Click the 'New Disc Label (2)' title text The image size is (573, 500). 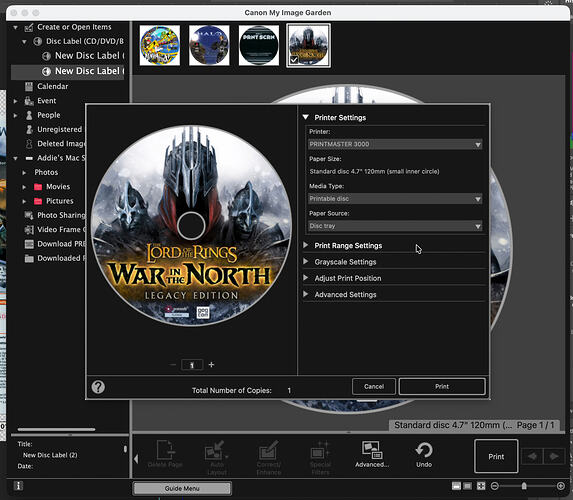tap(50, 455)
